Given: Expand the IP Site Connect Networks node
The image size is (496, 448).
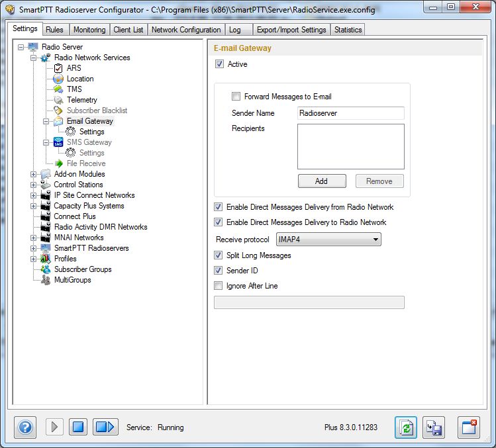Looking at the screenshot, I should coord(34,195).
